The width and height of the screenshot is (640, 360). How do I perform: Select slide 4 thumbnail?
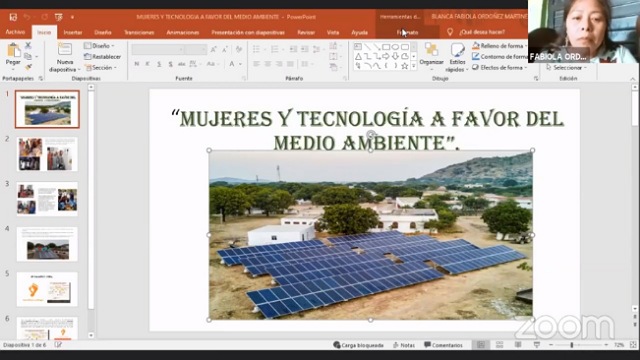47,244
